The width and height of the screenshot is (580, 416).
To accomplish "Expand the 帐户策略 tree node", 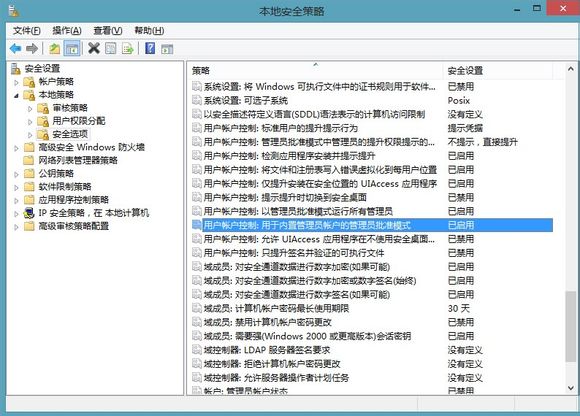I will point(16,82).
